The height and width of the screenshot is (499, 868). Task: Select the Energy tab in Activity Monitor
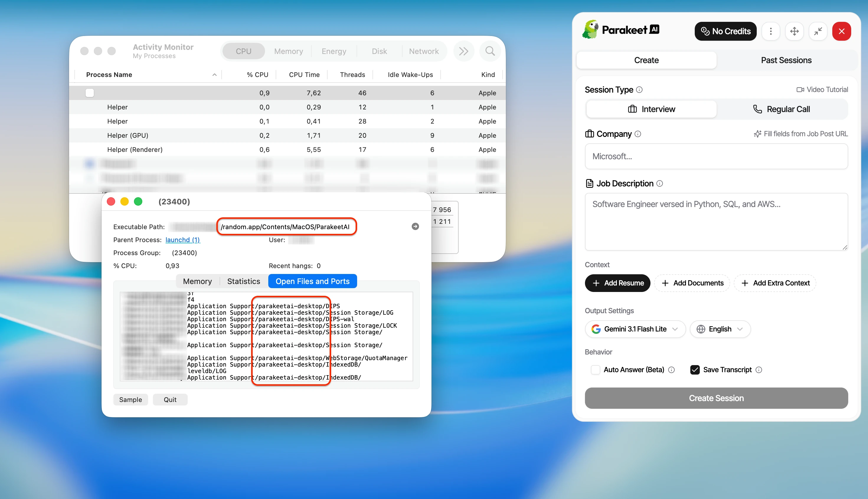(334, 51)
